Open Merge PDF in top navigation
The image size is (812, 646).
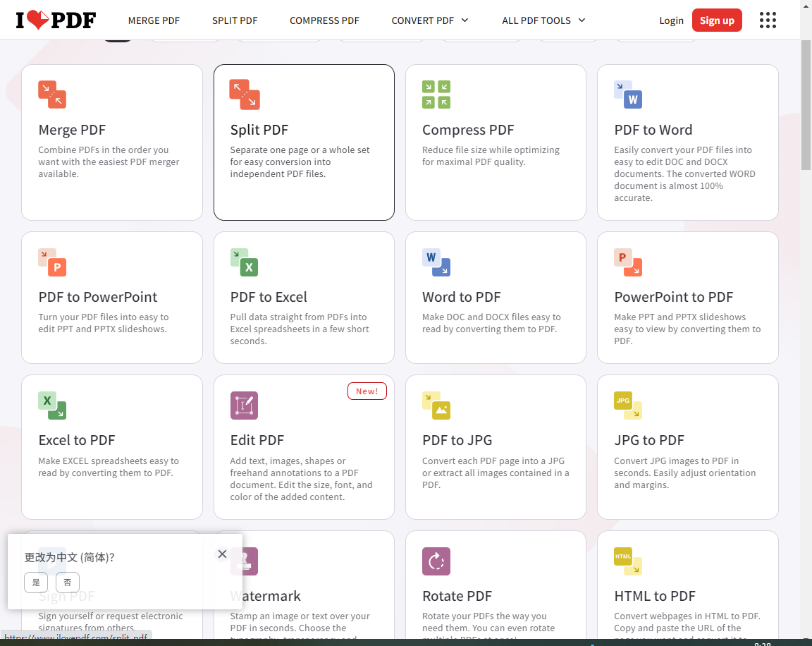coord(154,20)
